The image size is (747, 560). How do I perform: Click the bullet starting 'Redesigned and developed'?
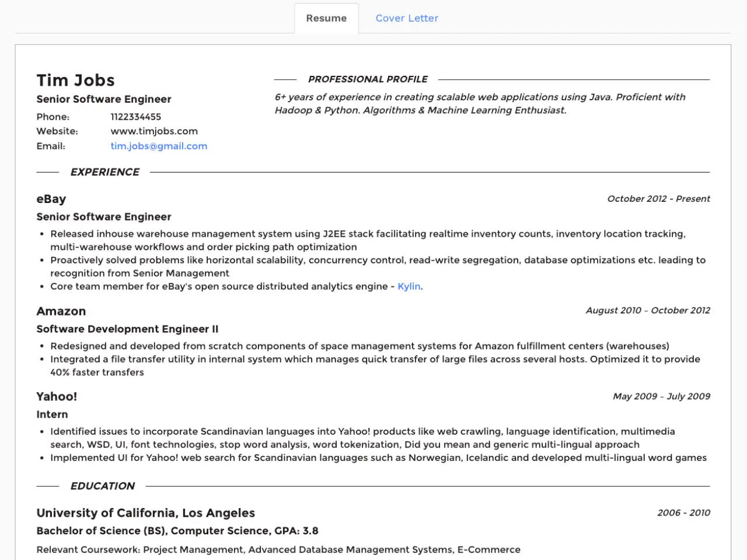pyautogui.click(x=359, y=346)
